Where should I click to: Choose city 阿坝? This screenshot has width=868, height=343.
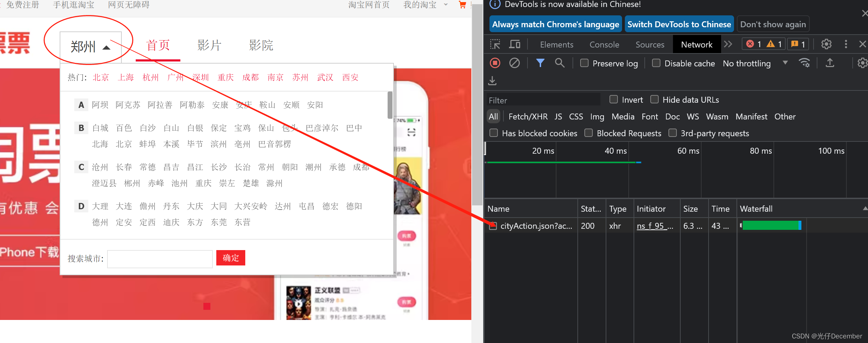pyautogui.click(x=100, y=105)
